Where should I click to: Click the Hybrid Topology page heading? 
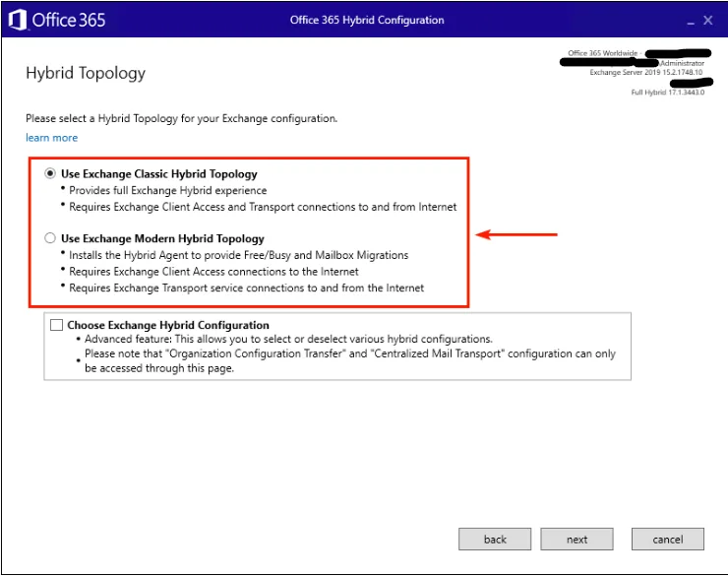(x=85, y=74)
